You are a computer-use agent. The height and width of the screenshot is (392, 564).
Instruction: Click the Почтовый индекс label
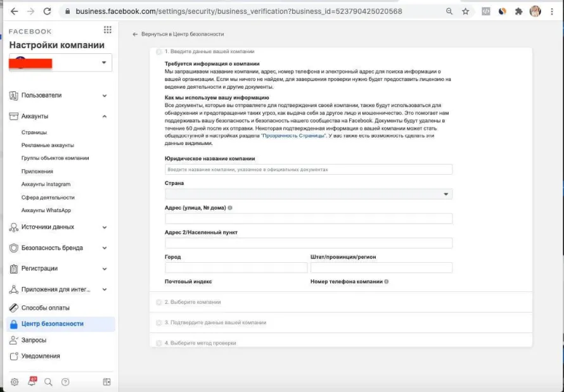point(188,281)
